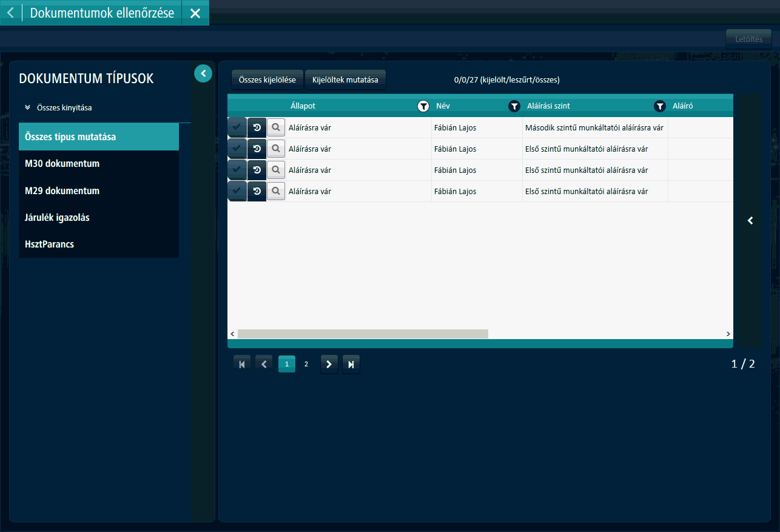Open the Aláírási szint column filter

click(660, 106)
